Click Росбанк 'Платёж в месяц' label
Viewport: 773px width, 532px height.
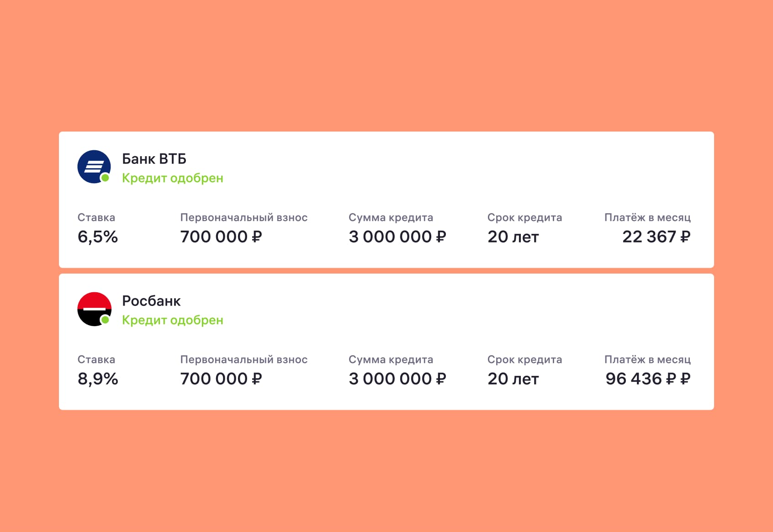click(x=647, y=359)
